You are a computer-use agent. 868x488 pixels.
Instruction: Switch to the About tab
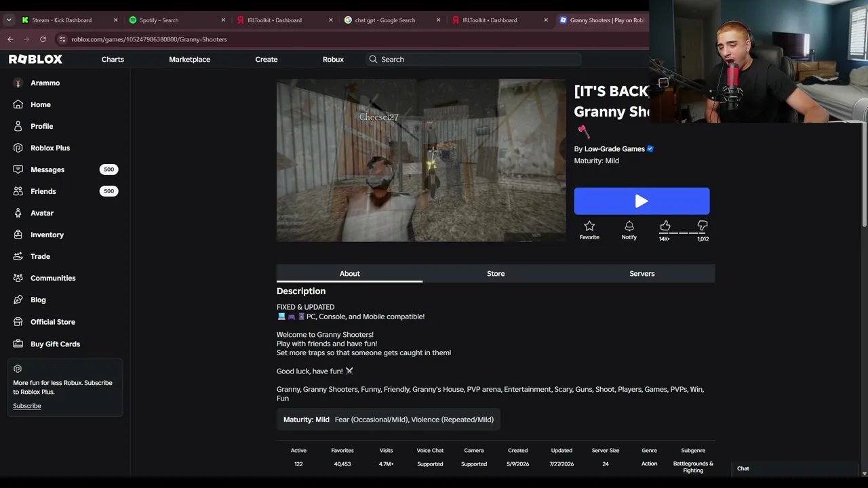click(349, 274)
